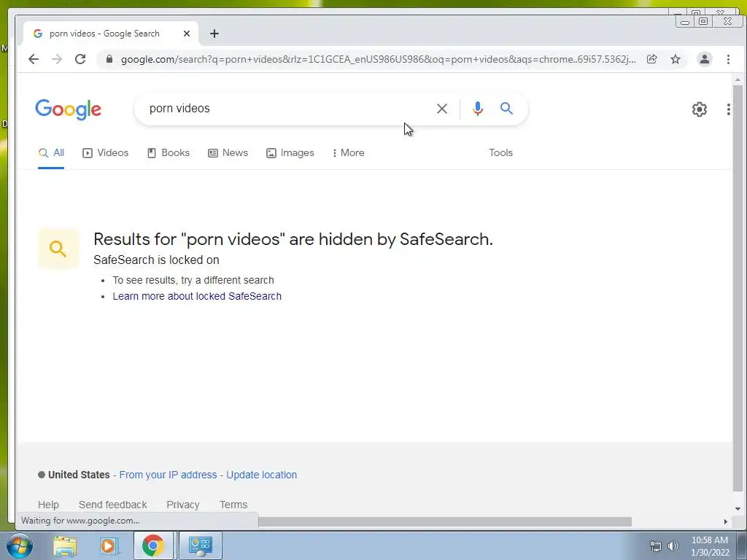Screen dimensions: 747x560
Task: Click the address bar URL
Action: coord(379,60)
